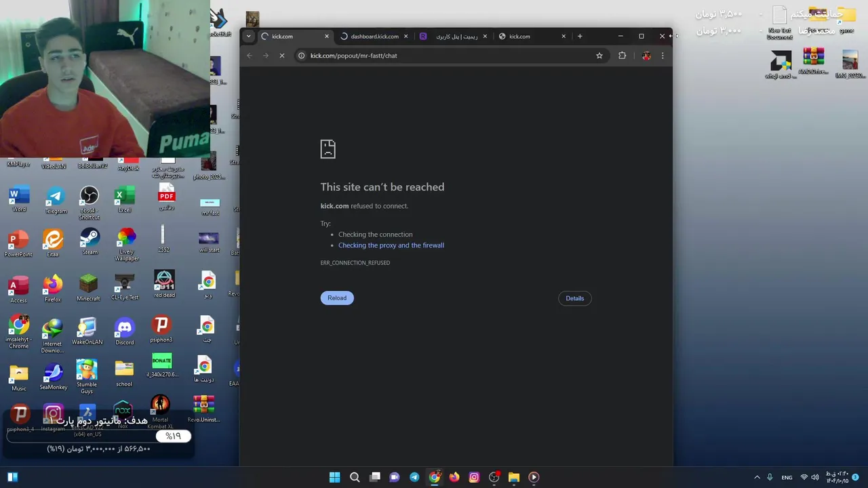
Task: Launch Firefox from the desktop
Action: (53, 289)
